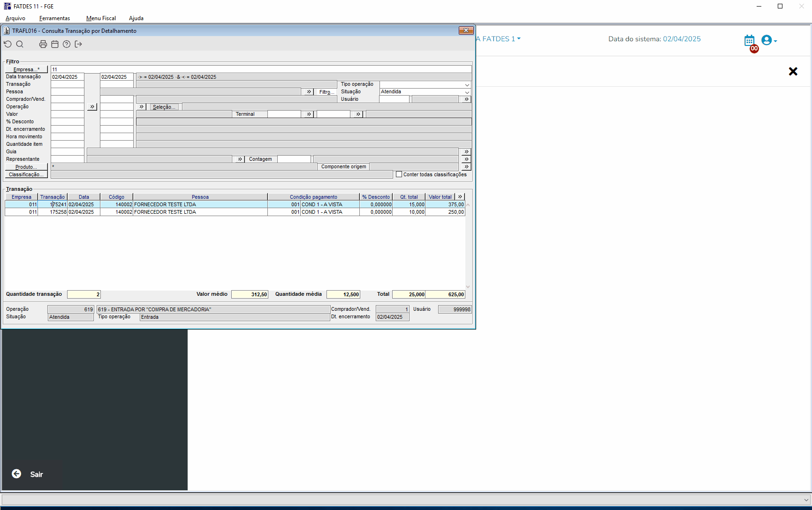
Task: Click the grid scrollbar down arrow
Action: coord(468,286)
